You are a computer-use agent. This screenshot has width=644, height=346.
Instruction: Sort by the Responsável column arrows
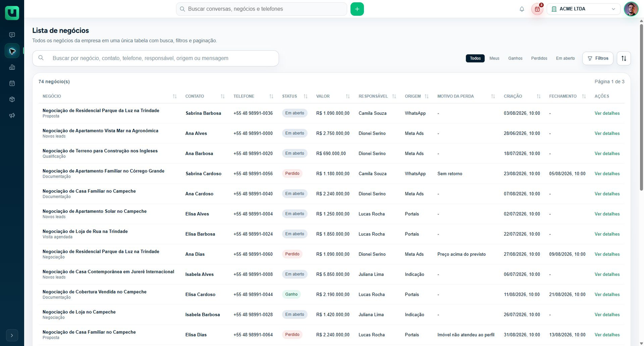coord(394,96)
